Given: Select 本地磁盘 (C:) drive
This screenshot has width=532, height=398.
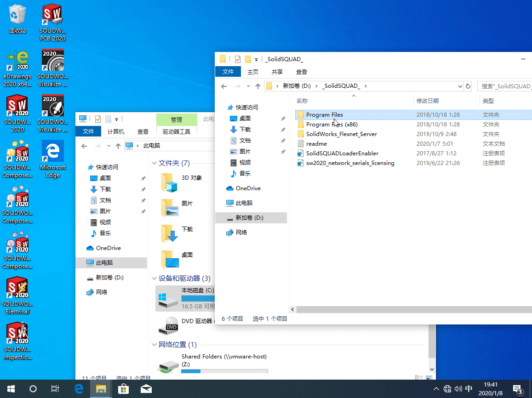Looking at the screenshot, I should [x=186, y=298].
